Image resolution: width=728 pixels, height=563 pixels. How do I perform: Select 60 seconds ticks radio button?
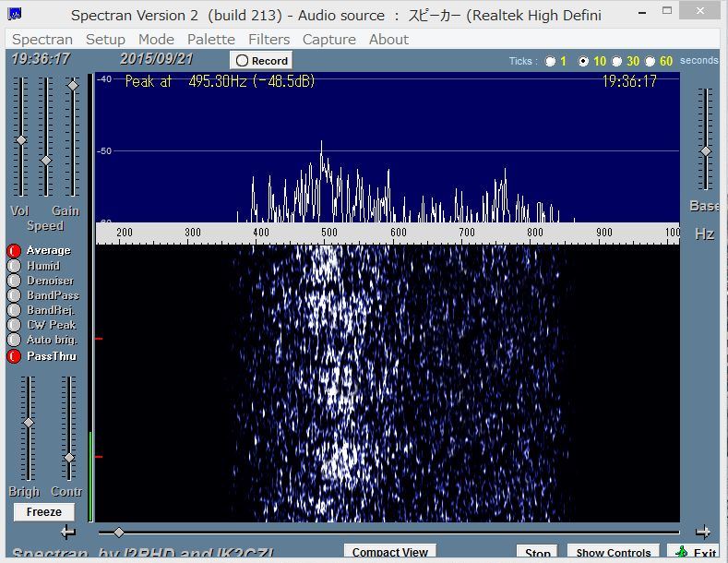(650, 61)
